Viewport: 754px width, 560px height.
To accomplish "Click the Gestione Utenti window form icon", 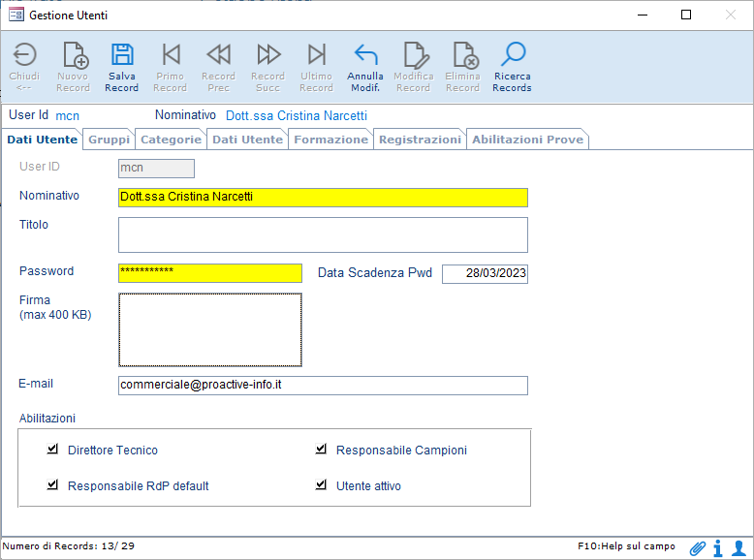I will click(x=16, y=15).
